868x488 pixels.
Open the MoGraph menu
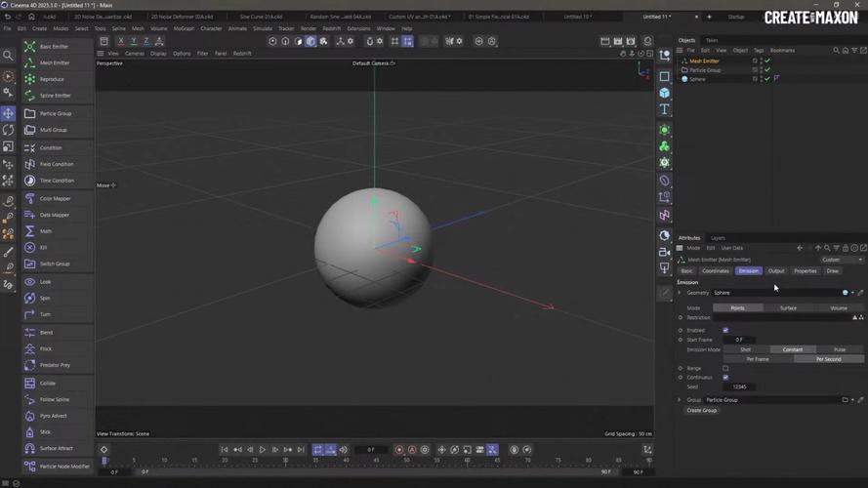point(184,28)
